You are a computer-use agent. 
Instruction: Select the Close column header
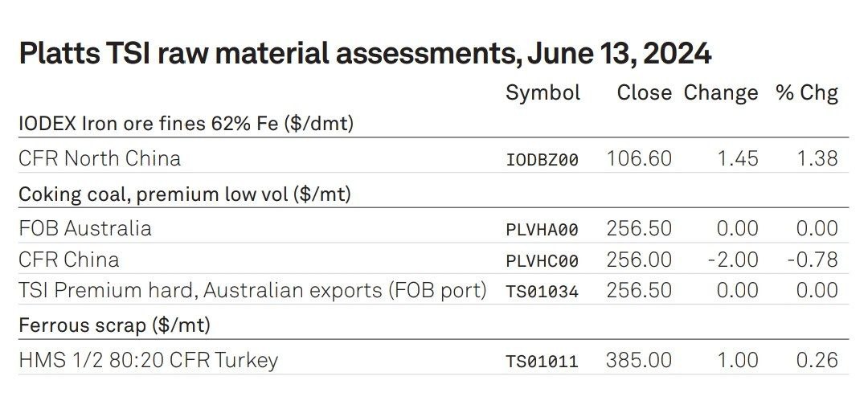(x=645, y=92)
